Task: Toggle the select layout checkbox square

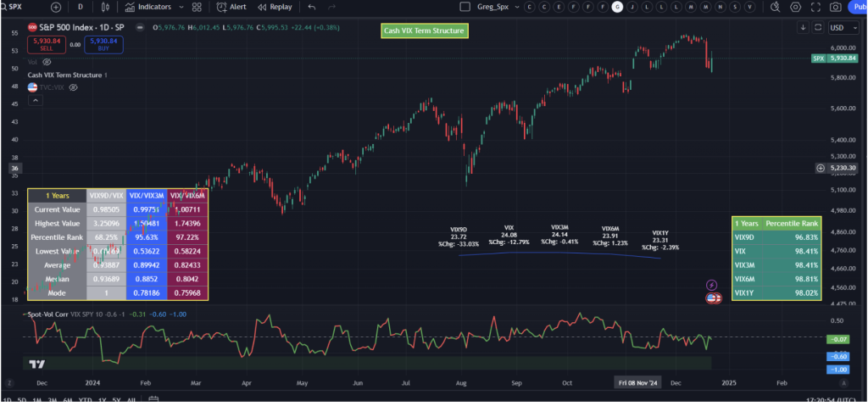Action: (464, 7)
